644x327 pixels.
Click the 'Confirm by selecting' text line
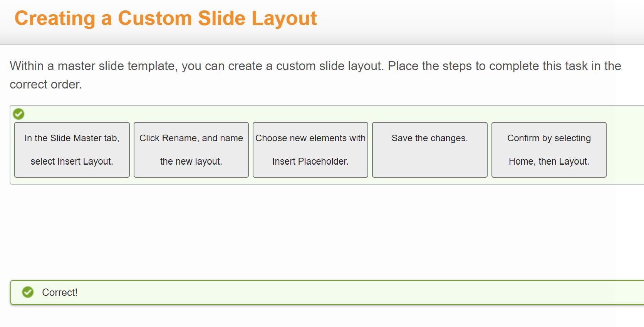pyautogui.click(x=549, y=138)
